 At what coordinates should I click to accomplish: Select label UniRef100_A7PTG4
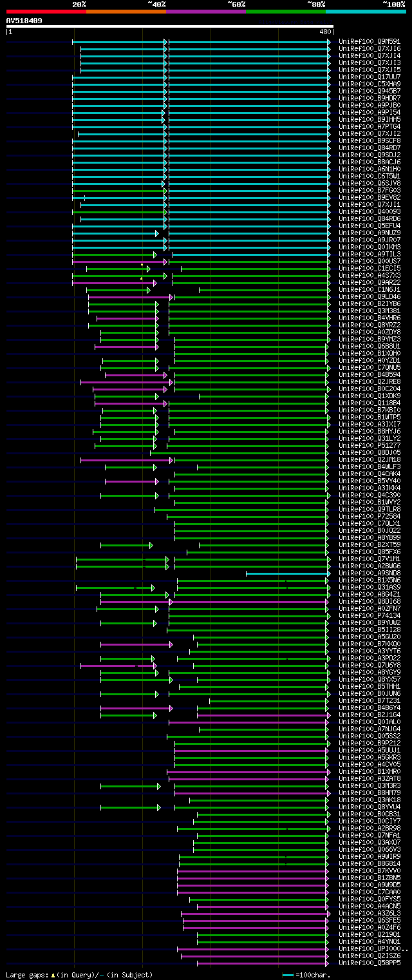370,126
